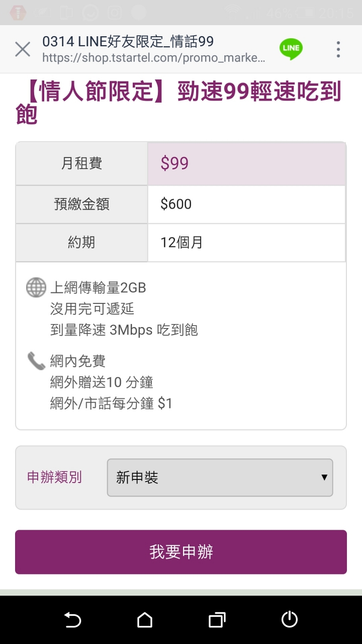The image size is (362, 644).
Task: Select the $99 monthly fee cell
Action: 246,164
